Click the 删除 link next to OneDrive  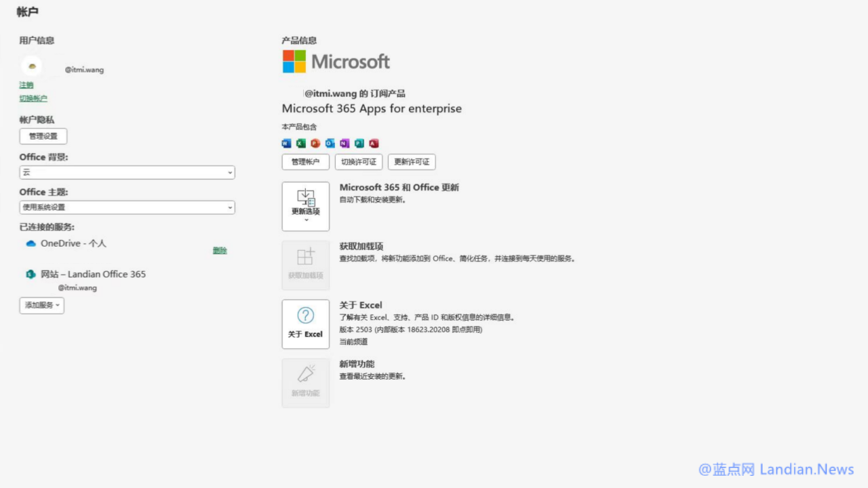tap(220, 251)
